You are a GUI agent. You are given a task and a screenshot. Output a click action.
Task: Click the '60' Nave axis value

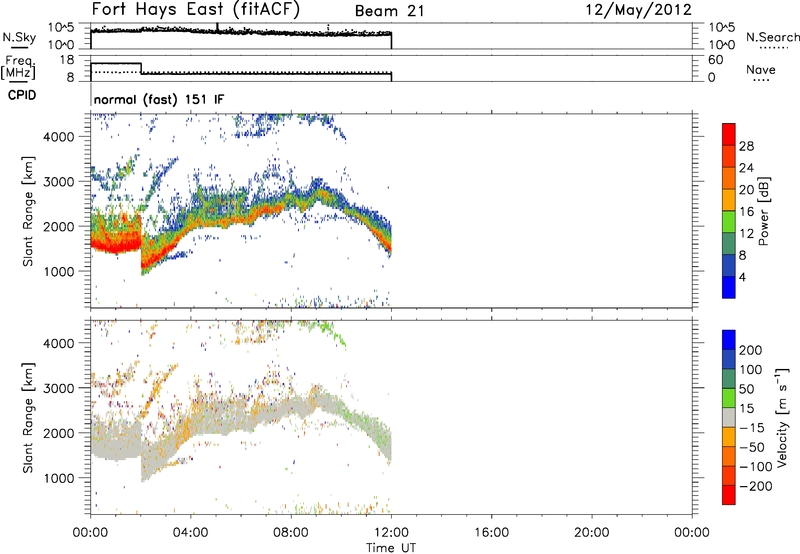coord(715,60)
